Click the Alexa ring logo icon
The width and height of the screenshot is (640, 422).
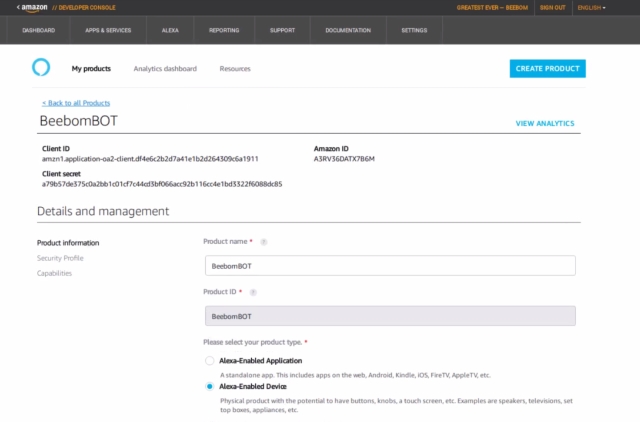click(x=41, y=67)
